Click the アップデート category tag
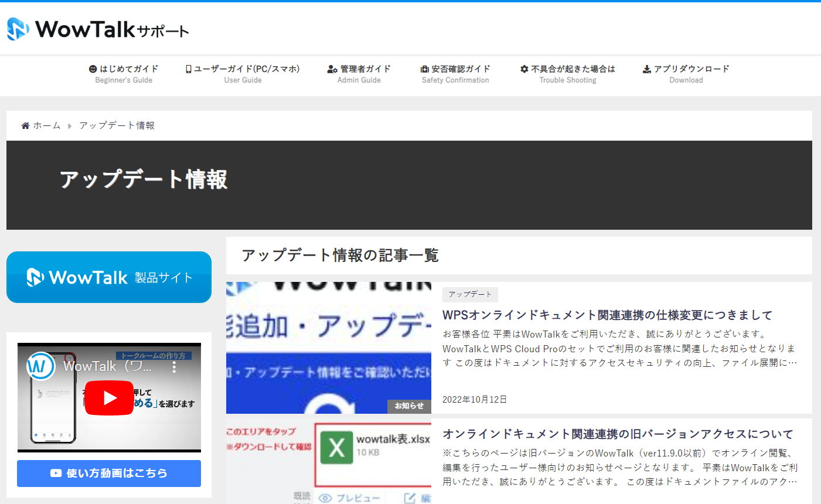This screenshot has height=504, width=821. click(x=470, y=294)
